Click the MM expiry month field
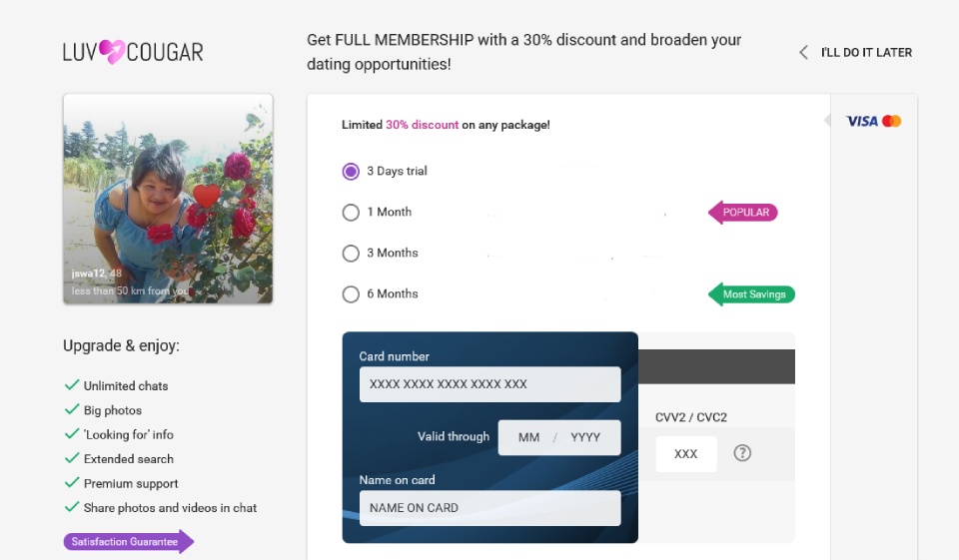 pyautogui.click(x=528, y=437)
